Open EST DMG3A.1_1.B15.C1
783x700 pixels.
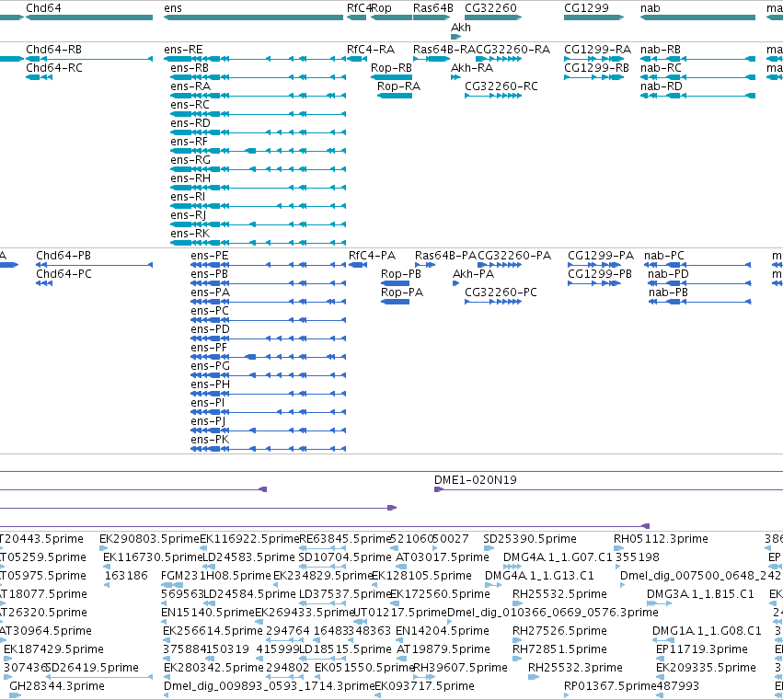[x=700, y=594]
